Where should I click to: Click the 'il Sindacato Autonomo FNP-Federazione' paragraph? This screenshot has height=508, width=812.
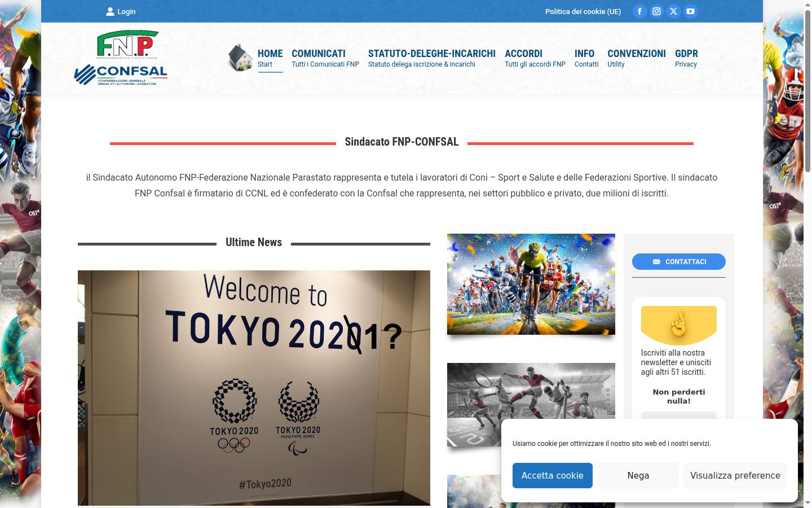(x=401, y=185)
